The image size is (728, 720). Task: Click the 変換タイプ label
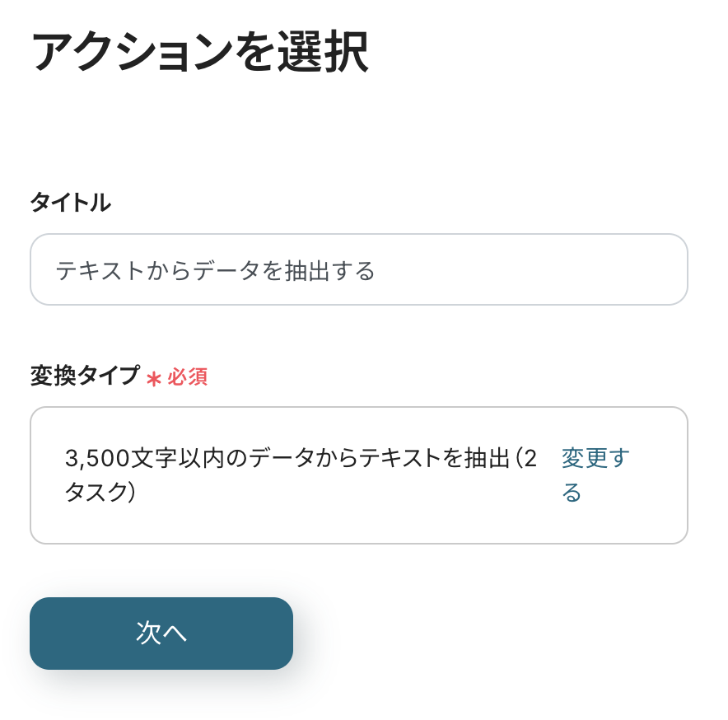click(85, 376)
